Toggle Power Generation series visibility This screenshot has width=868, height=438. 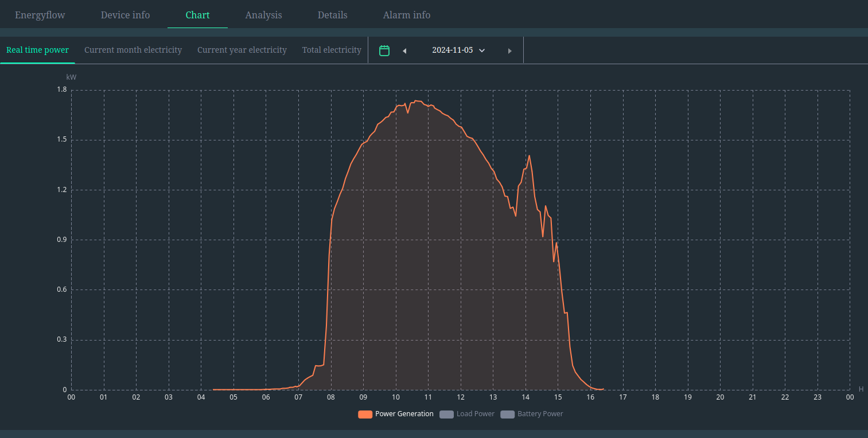(404, 414)
